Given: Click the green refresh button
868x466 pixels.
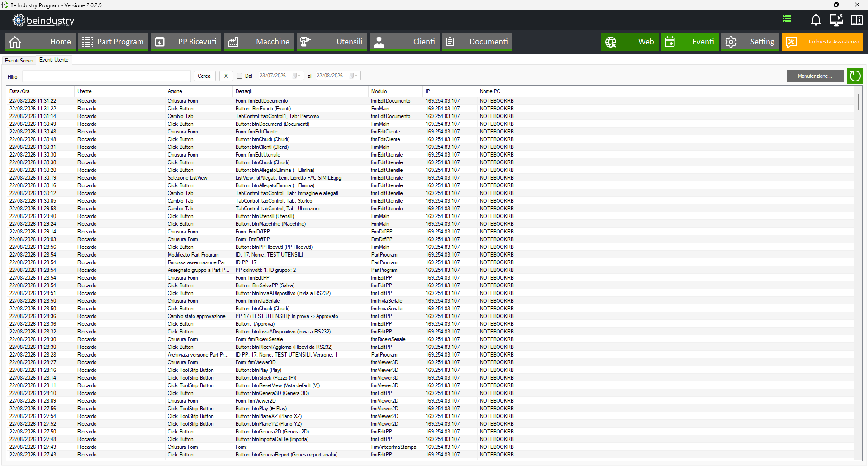Looking at the screenshot, I should pos(855,76).
